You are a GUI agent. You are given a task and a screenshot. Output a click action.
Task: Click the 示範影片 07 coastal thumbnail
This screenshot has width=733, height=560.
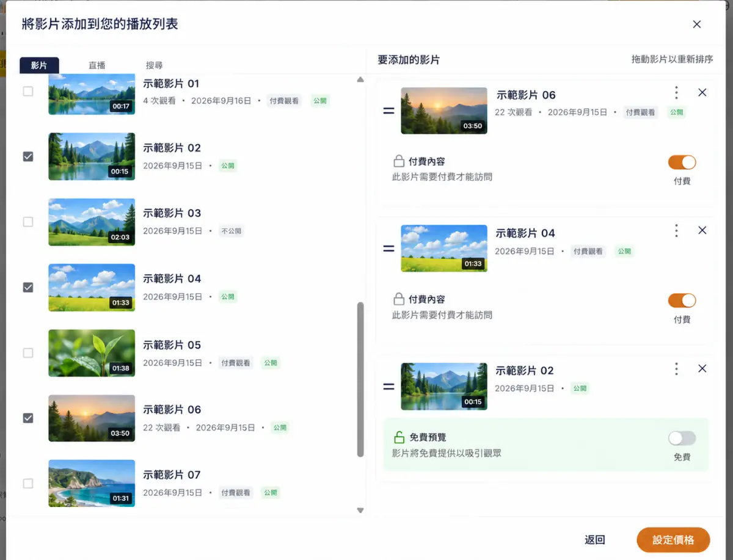click(92, 484)
